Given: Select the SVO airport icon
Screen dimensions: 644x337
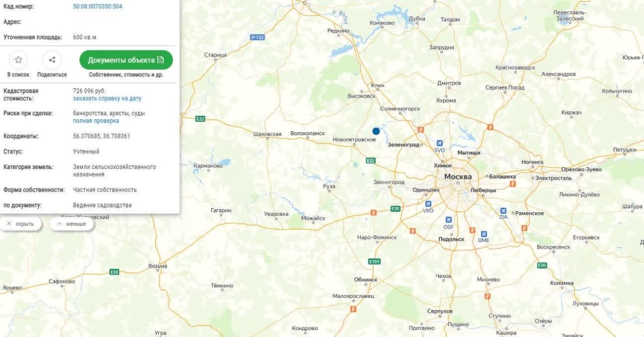Looking at the screenshot, I should (x=440, y=143).
